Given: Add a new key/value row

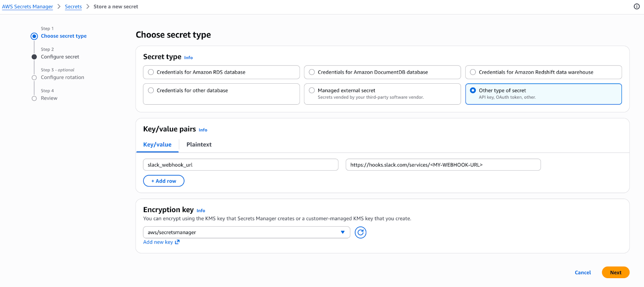Looking at the screenshot, I should pyautogui.click(x=164, y=181).
